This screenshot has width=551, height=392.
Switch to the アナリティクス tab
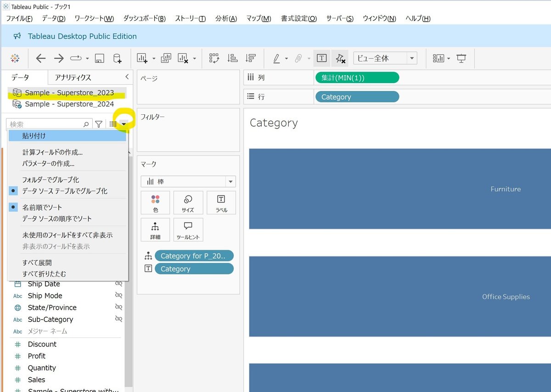coord(73,78)
